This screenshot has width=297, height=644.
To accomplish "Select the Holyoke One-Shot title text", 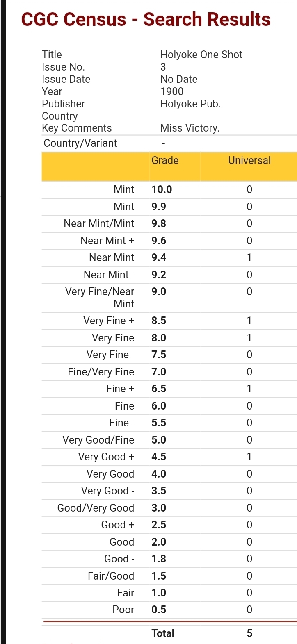I will [x=201, y=55].
